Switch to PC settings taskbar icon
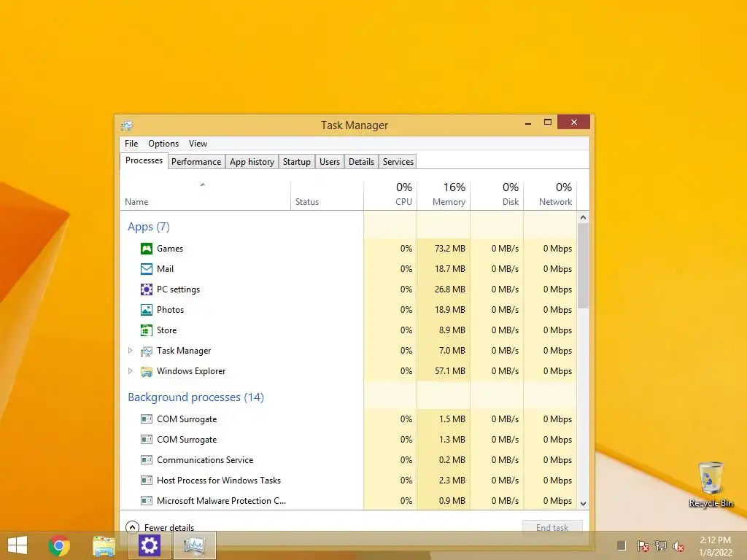The image size is (747, 560). click(149, 545)
